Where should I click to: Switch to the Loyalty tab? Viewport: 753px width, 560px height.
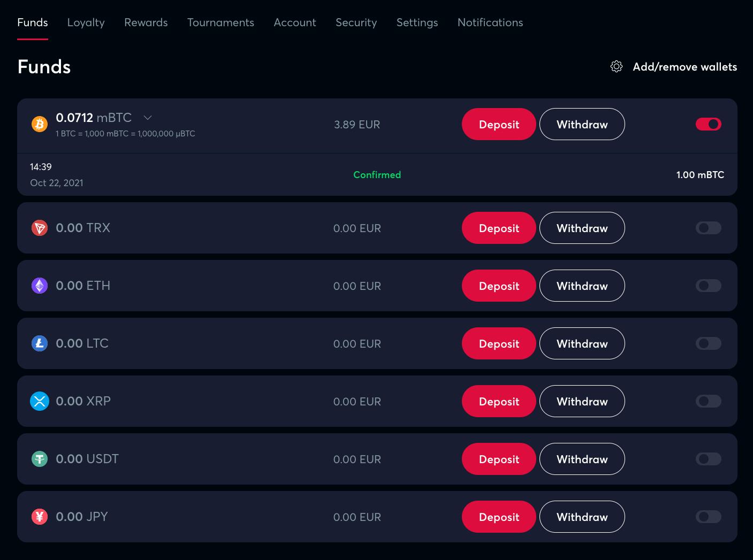tap(86, 22)
